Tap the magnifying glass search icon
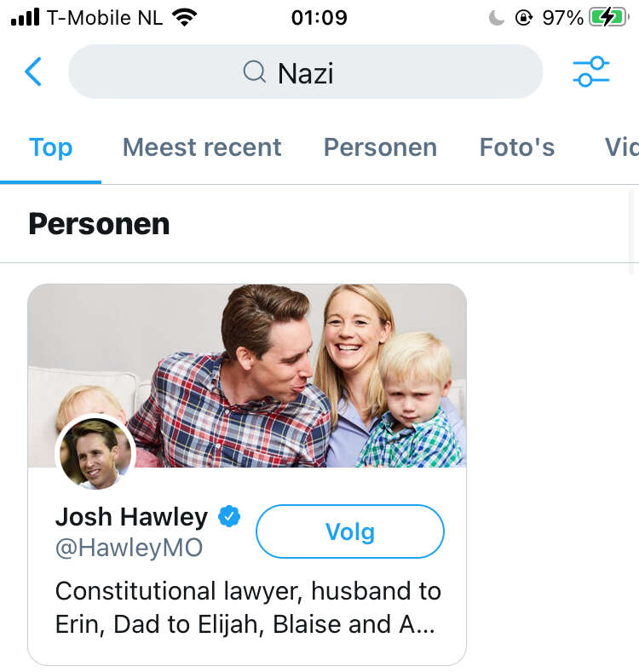Image resolution: width=639 pixels, height=672 pixels. pos(255,72)
